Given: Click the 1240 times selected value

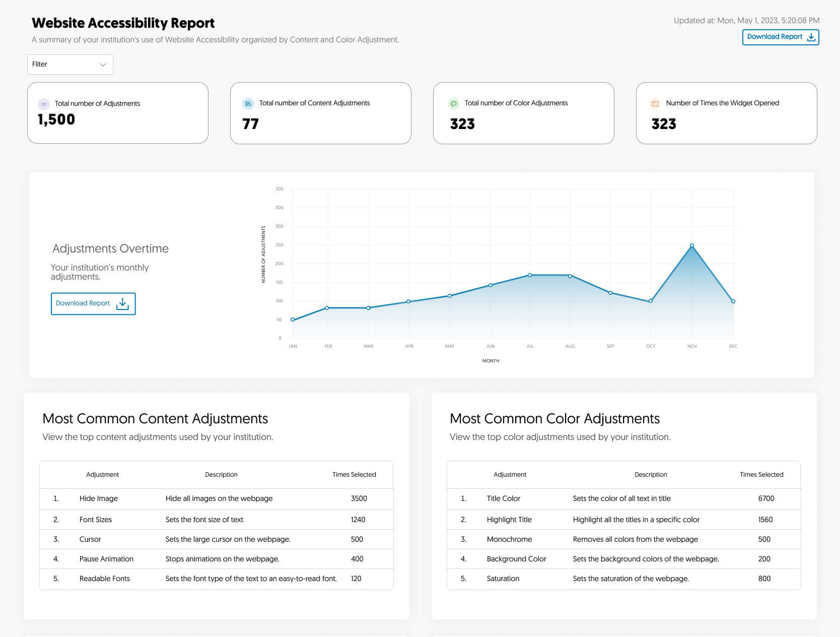Looking at the screenshot, I should (x=358, y=520).
